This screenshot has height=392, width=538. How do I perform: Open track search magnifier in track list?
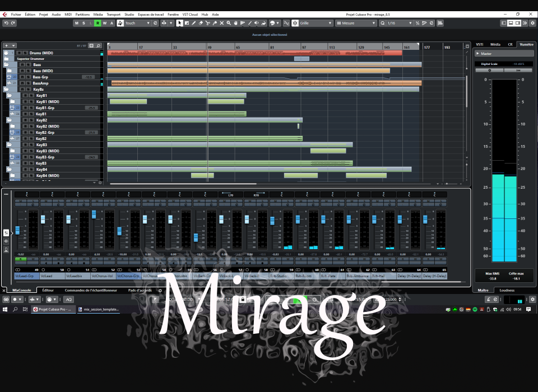click(x=99, y=45)
